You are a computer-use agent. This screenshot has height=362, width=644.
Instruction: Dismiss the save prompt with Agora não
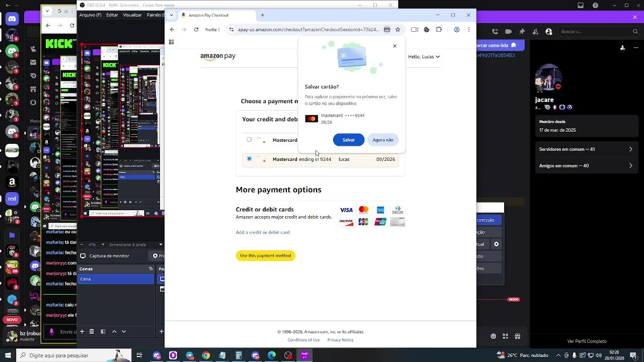coord(383,140)
